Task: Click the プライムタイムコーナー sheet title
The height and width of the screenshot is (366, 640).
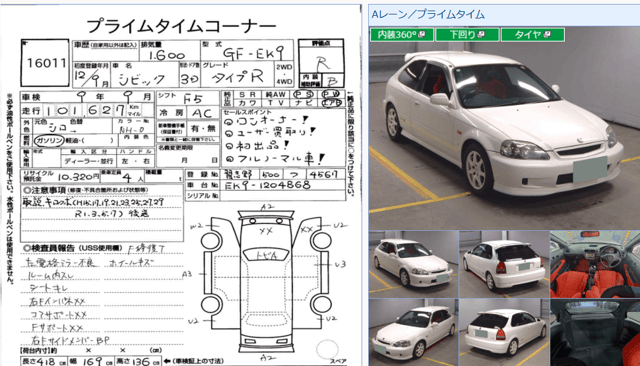Action: tap(181, 26)
